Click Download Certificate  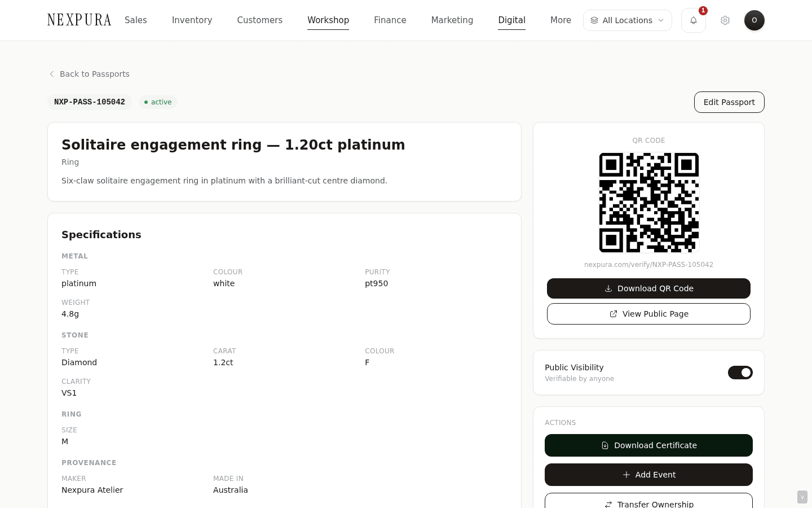(x=648, y=445)
